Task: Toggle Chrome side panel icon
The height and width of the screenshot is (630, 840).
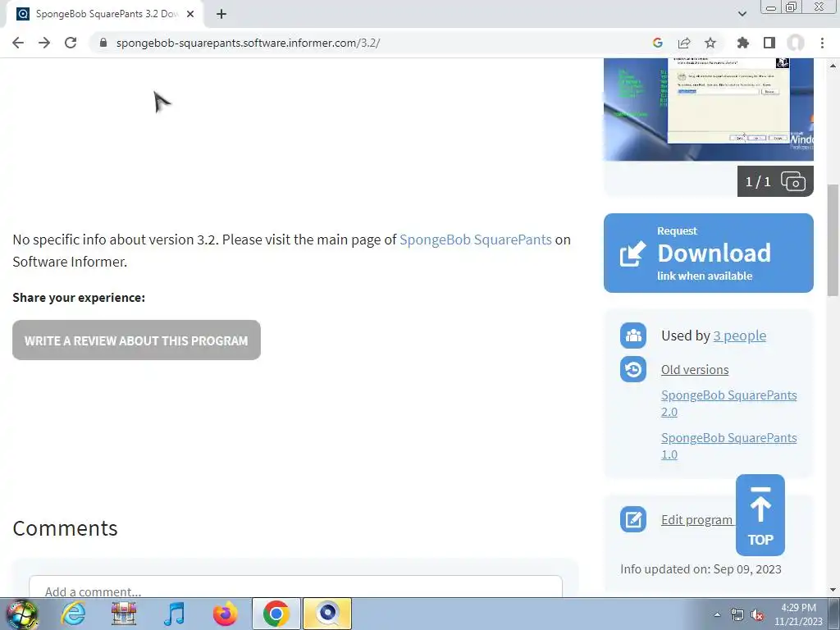Action: tap(769, 43)
